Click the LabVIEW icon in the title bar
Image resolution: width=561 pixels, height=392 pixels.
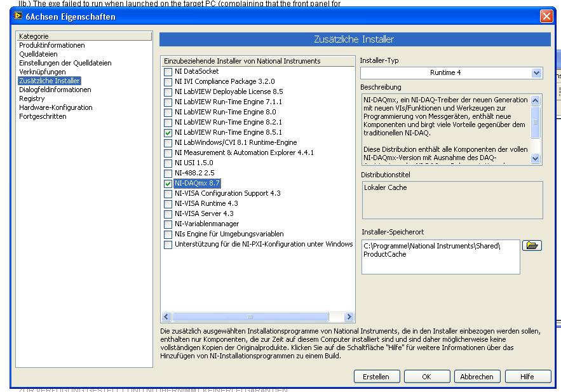pyautogui.click(x=18, y=16)
